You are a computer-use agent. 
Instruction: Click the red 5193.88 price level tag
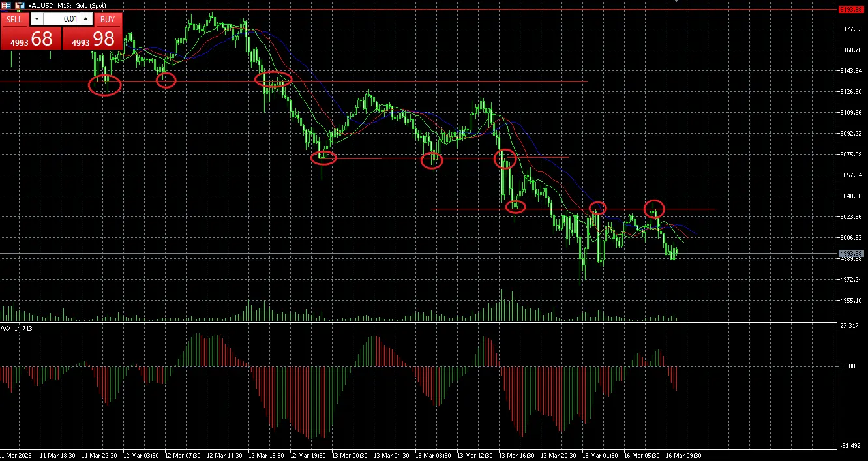pyautogui.click(x=850, y=9)
